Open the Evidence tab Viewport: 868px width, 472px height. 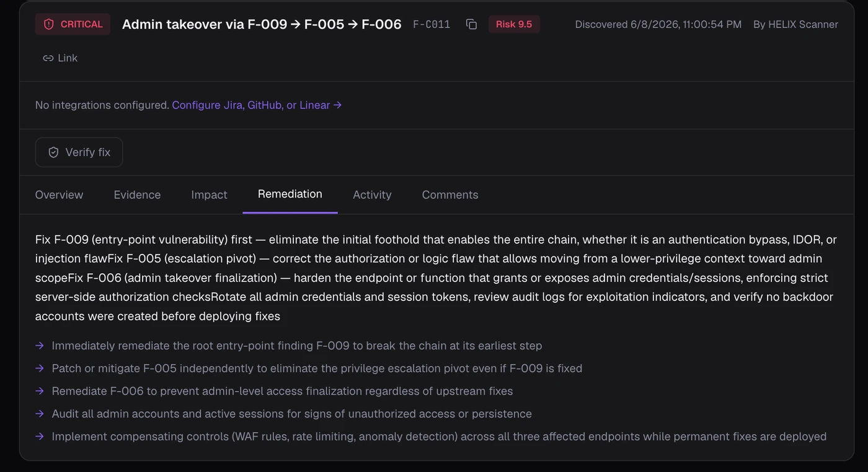pyautogui.click(x=137, y=194)
